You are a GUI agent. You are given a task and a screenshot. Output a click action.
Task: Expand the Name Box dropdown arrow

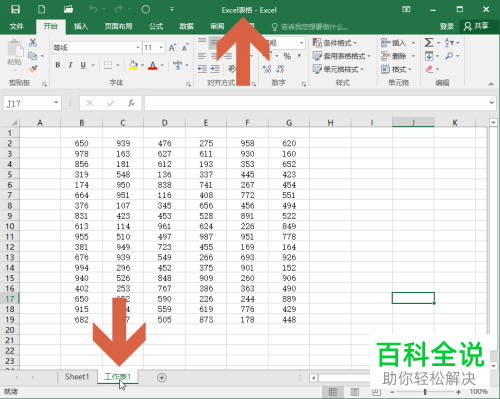click(56, 103)
